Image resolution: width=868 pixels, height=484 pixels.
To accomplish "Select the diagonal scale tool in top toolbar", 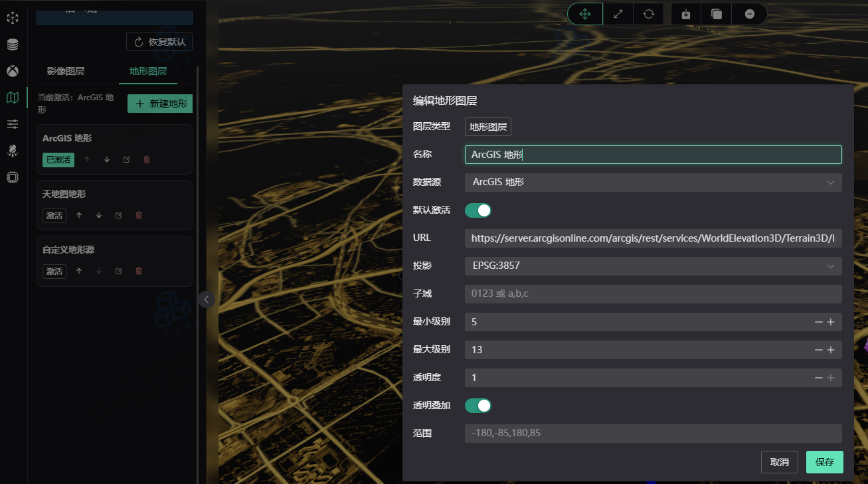I will click(618, 13).
